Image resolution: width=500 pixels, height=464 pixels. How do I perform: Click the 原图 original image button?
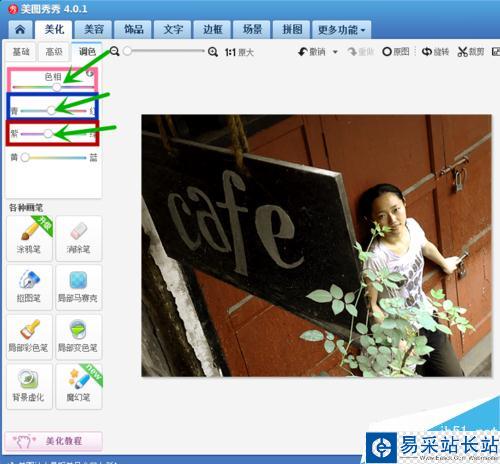[x=396, y=52]
